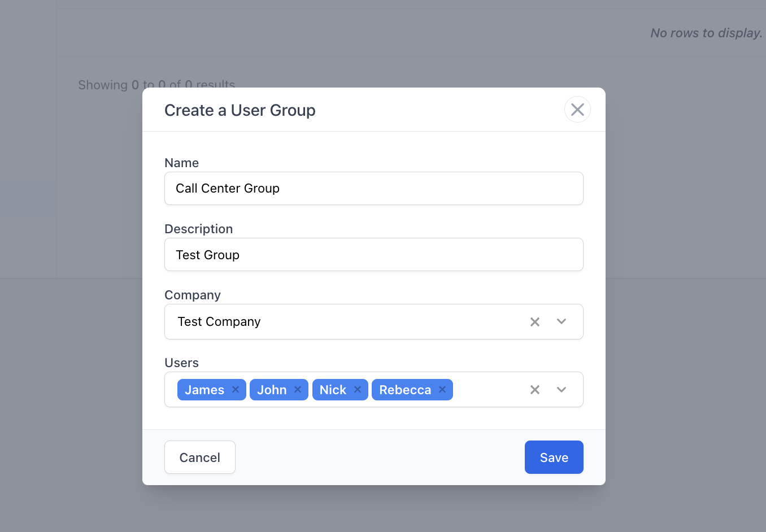The height and width of the screenshot is (532, 766).
Task: Remove John tag using its x icon
Action: (298, 390)
